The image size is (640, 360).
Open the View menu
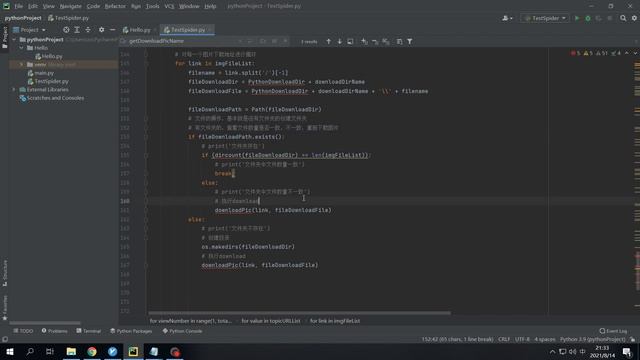click(x=49, y=6)
